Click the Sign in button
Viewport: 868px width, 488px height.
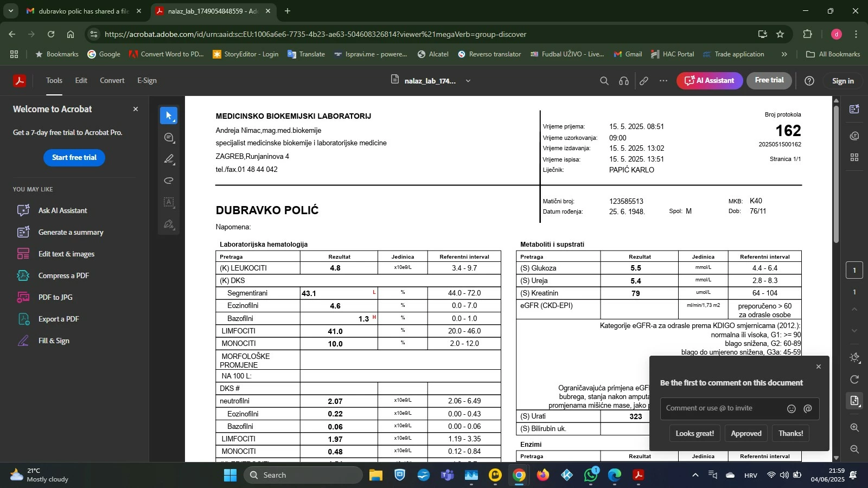tap(843, 81)
